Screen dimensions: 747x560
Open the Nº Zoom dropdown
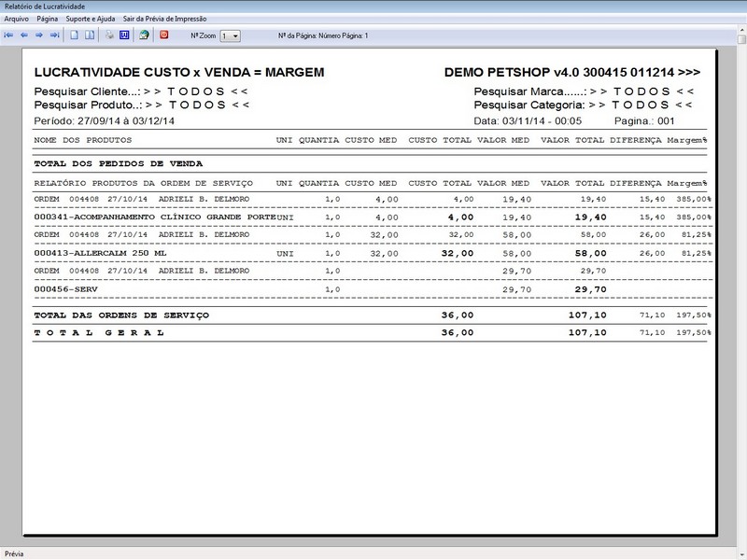(230, 35)
